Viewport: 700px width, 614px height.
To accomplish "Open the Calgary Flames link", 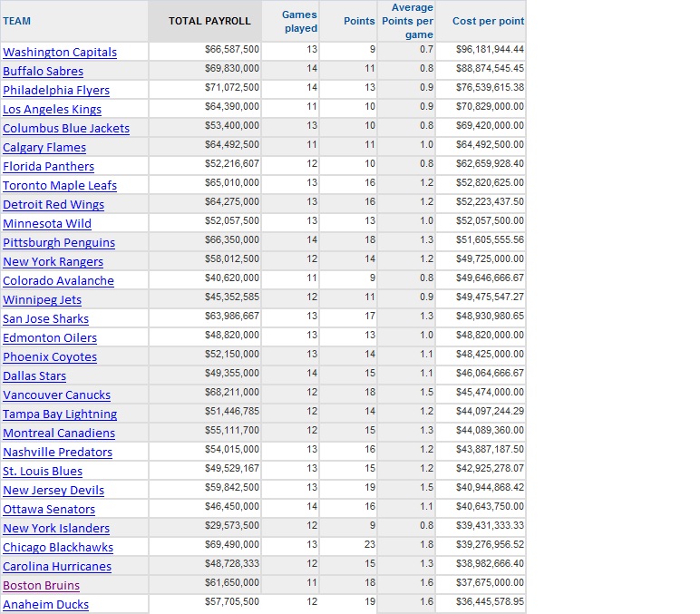I will (44, 148).
